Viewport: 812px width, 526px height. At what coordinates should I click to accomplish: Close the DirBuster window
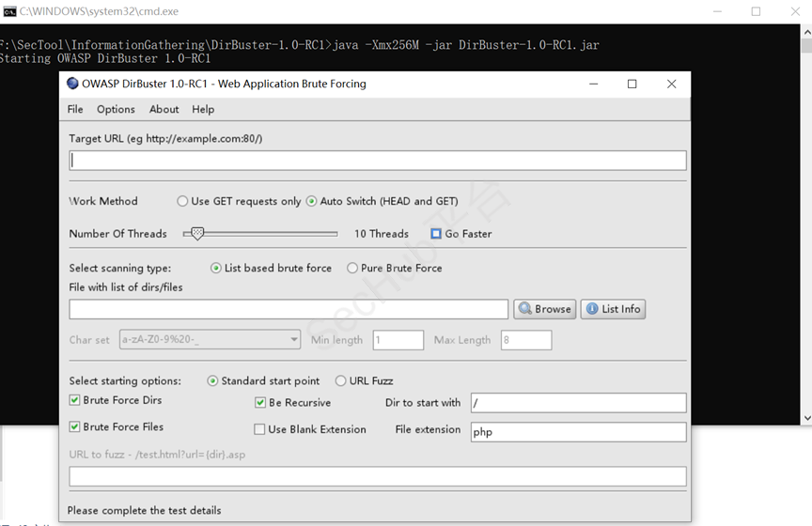[671, 84]
